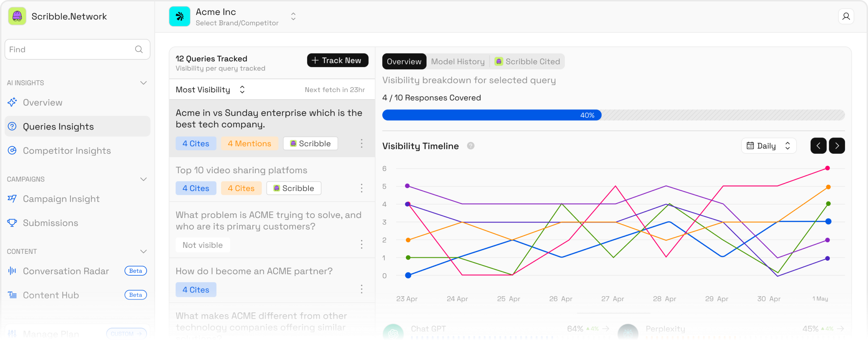The height and width of the screenshot is (343, 868).
Task: Collapse the AI INSIGHTS section
Action: (143, 83)
